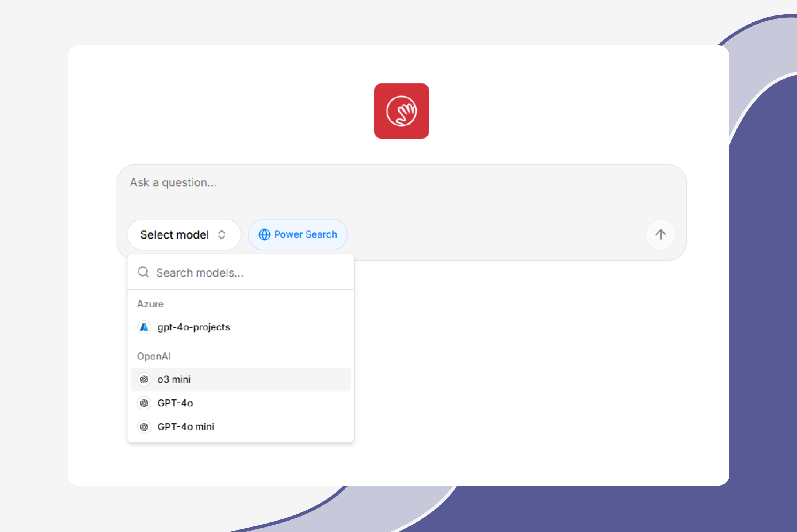Select the o3 mini model

174,379
